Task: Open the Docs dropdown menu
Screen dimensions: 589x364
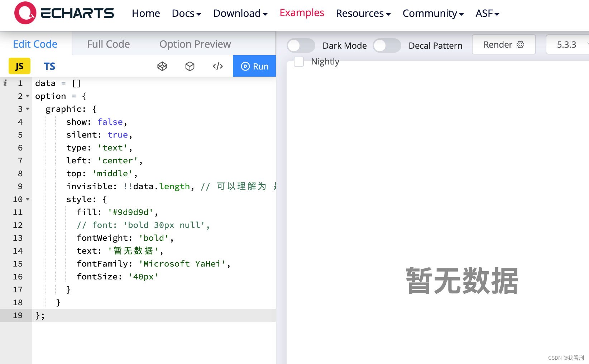Action: [x=186, y=13]
